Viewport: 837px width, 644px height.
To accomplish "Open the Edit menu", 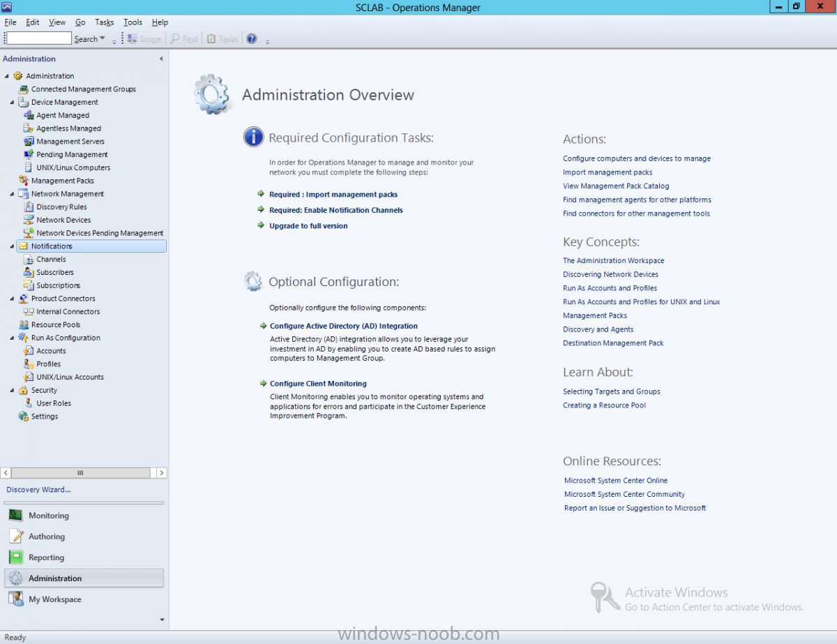I will click(33, 22).
